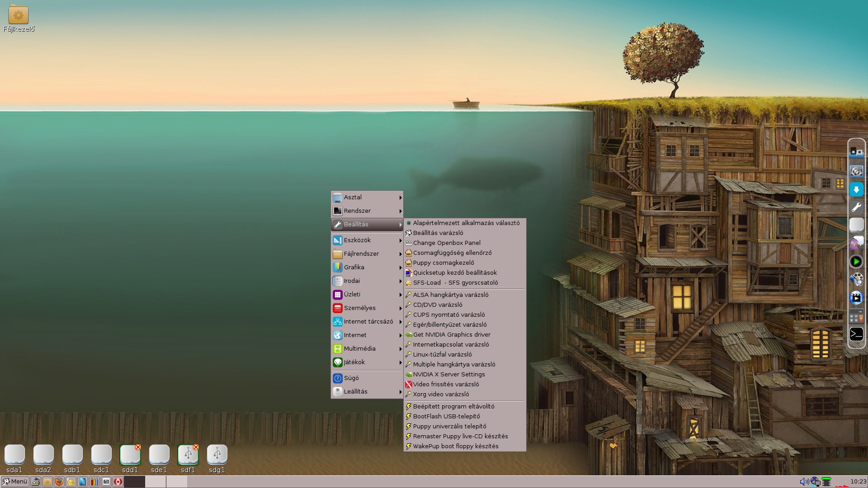Expand the Rendszer submenu

367,211
